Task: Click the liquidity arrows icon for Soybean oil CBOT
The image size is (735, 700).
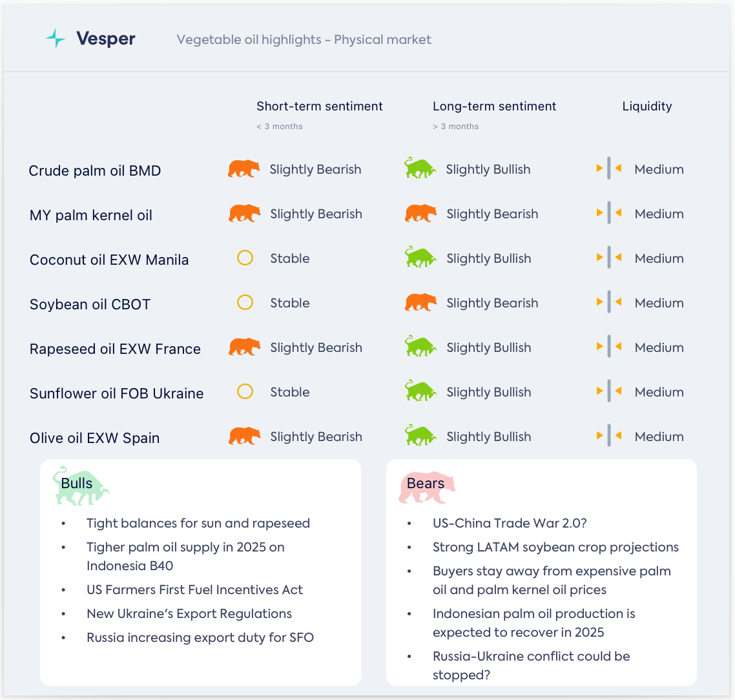Action: click(608, 303)
